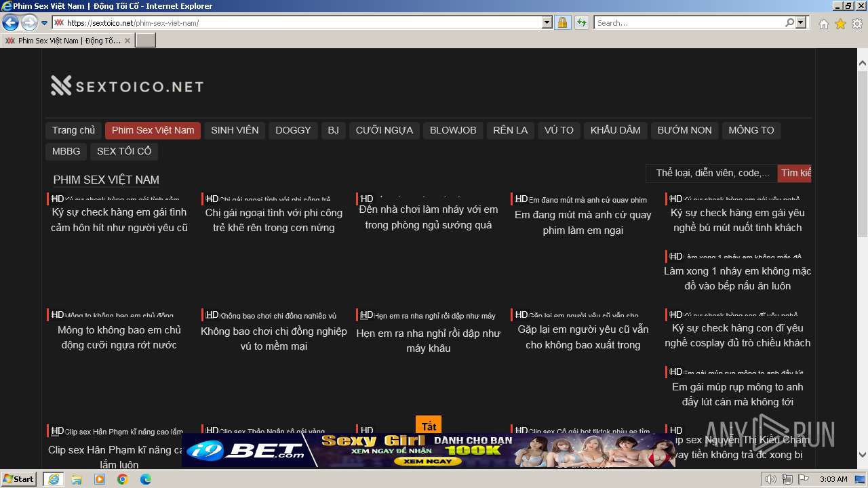Click the Internet Explorer taskbar icon
The image size is (868, 488).
[53, 479]
